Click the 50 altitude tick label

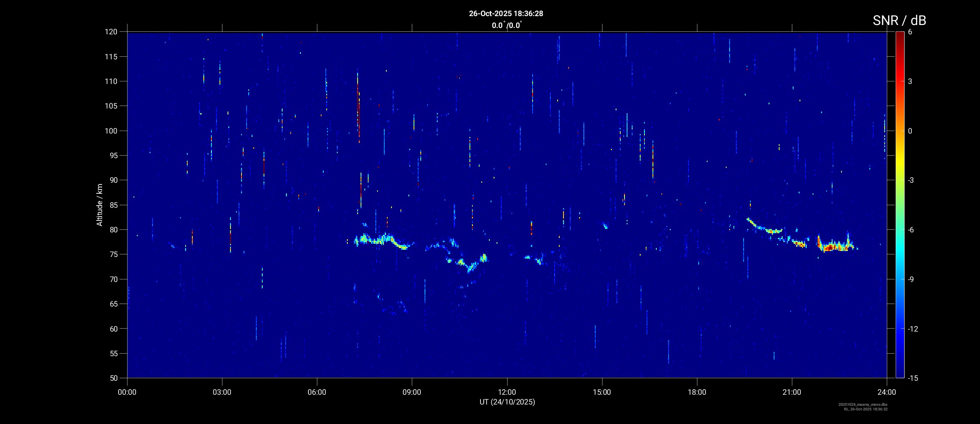(112, 378)
